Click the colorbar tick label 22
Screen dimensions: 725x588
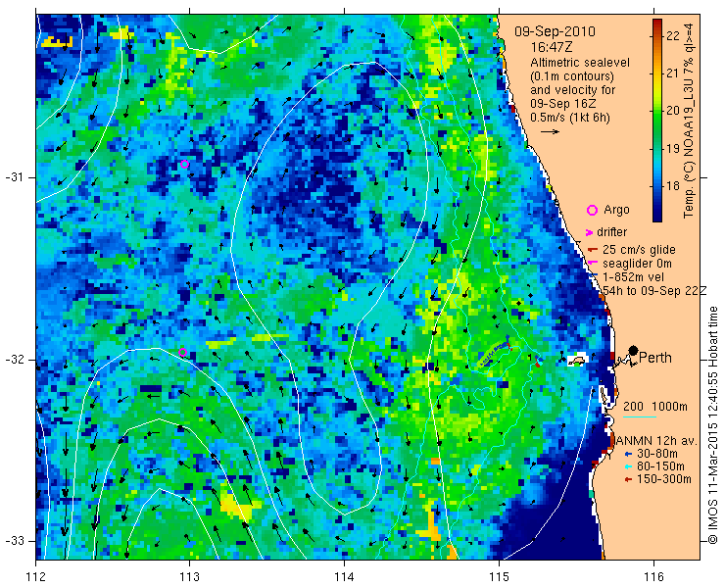tap(673, 35)
